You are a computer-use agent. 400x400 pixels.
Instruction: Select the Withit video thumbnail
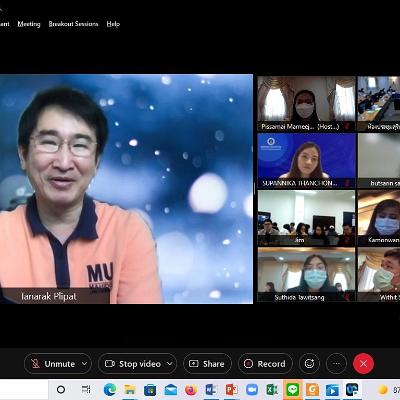pos(379,274)
